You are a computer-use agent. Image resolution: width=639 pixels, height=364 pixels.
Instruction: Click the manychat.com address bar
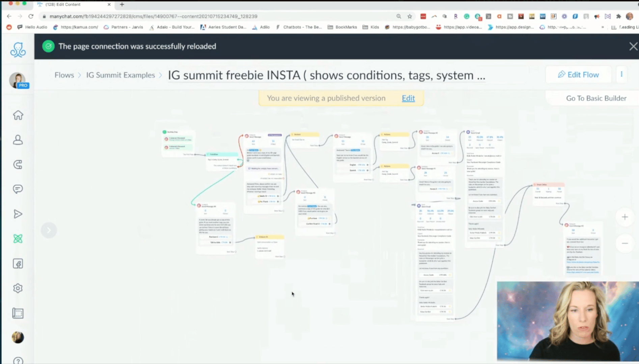[x=216, y=16]
